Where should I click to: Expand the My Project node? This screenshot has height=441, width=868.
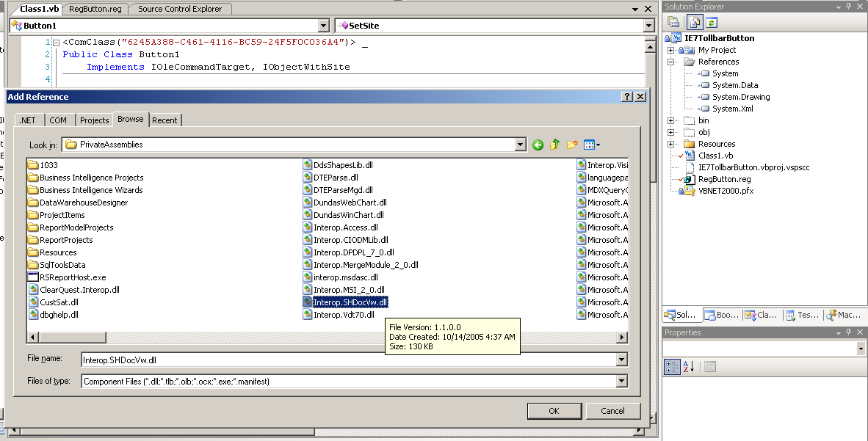point(670,51)
